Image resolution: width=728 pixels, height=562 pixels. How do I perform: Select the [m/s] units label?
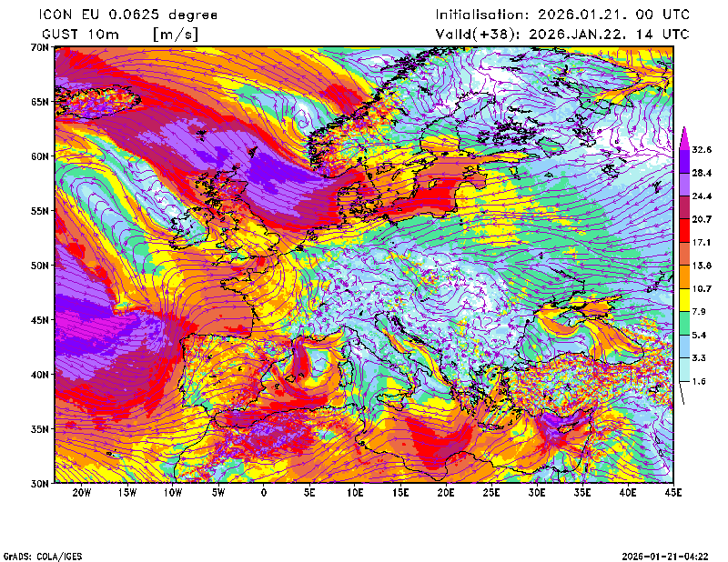click(x=175, y=35)
